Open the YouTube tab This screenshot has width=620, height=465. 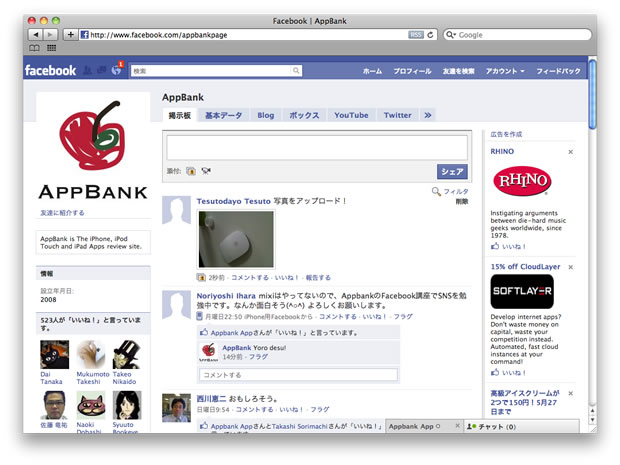(351, 115)
